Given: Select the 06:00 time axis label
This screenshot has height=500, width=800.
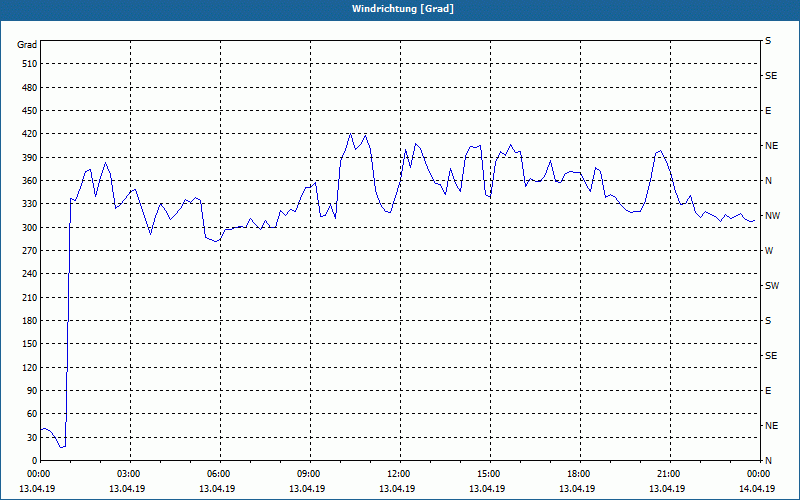Looking at the screenshot, I should [217, 474].
